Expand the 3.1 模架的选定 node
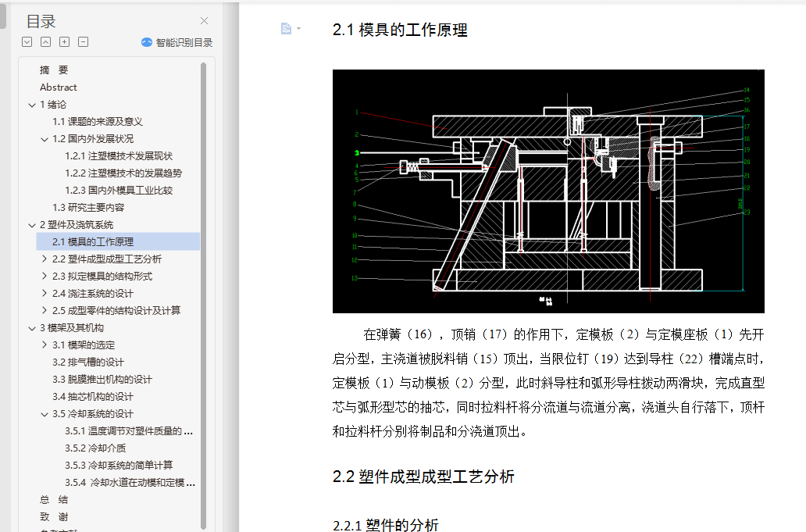Screen dimensions: 806x532 coord(45,345)
